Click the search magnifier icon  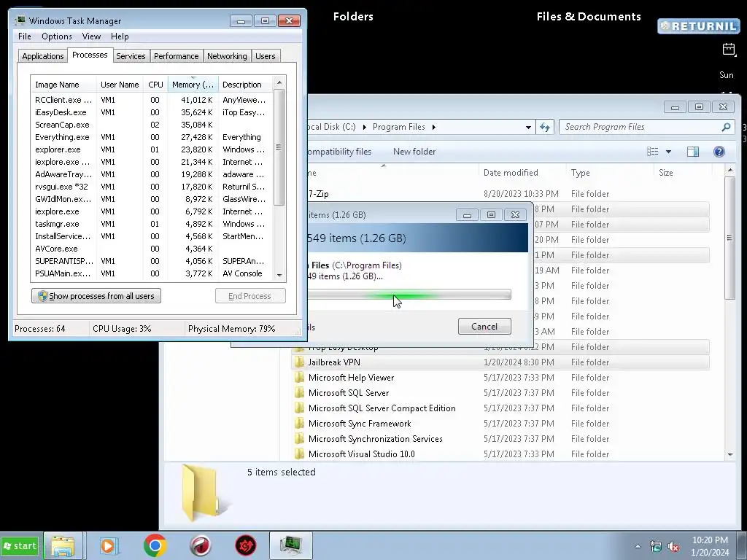[726, 127]
